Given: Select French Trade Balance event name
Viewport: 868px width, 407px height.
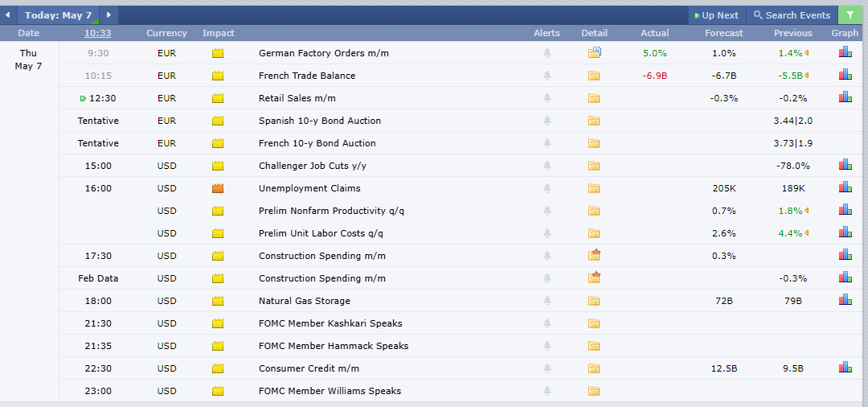Looking at the screenshot, I should click(x=307, y=76).
